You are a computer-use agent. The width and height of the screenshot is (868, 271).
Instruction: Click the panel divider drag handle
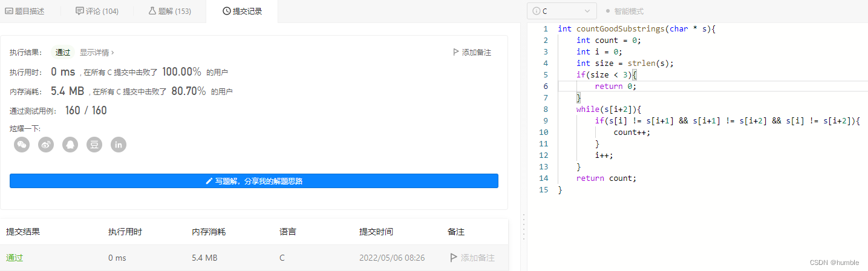(523, 226)
